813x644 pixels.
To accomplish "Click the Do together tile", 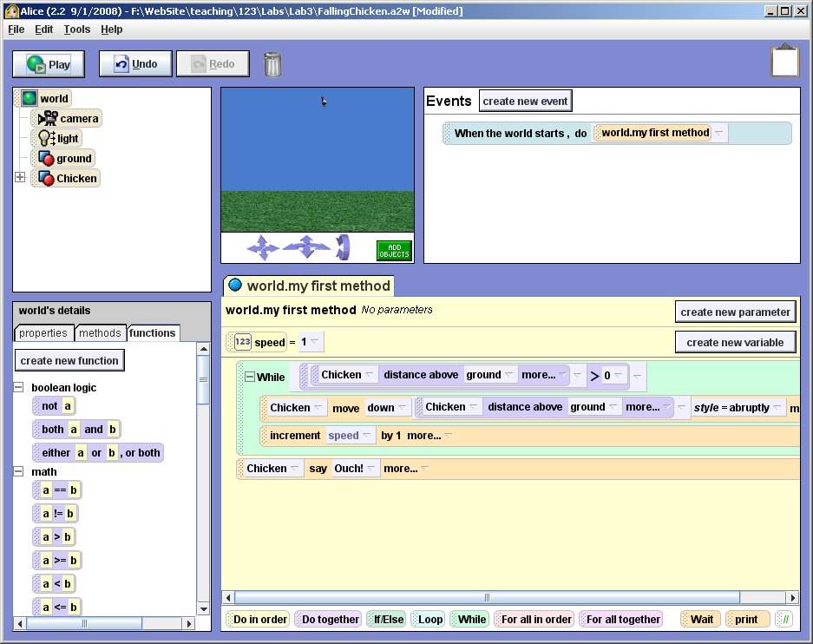I will click(x=327, y=619).
